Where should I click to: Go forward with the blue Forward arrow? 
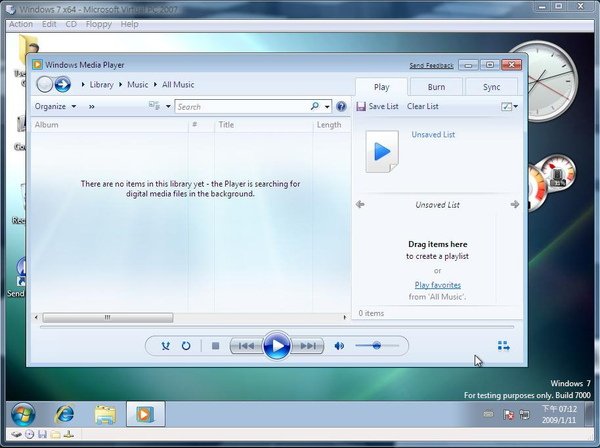[x=63, y=84]
